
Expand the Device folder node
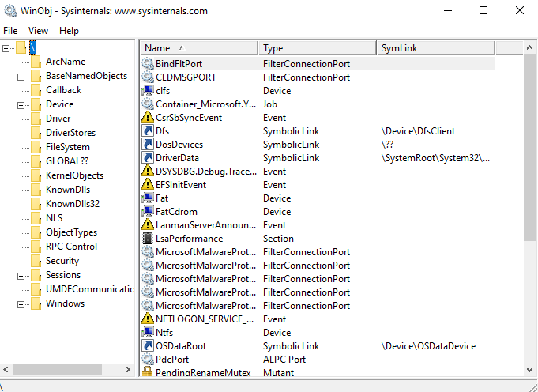pyautogui.click(x=21, y=105)
